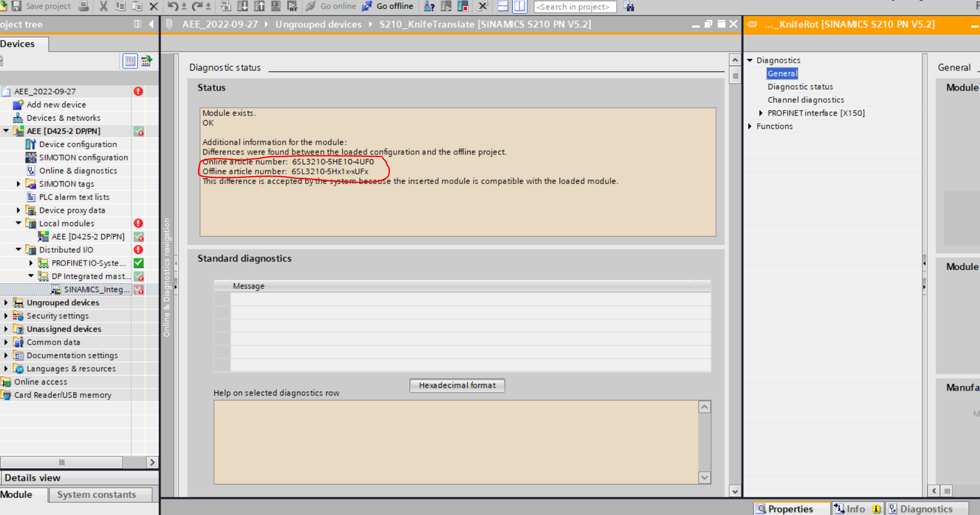
Task: Collapse the Distributed I/O folder
Action: click(18, 250)
